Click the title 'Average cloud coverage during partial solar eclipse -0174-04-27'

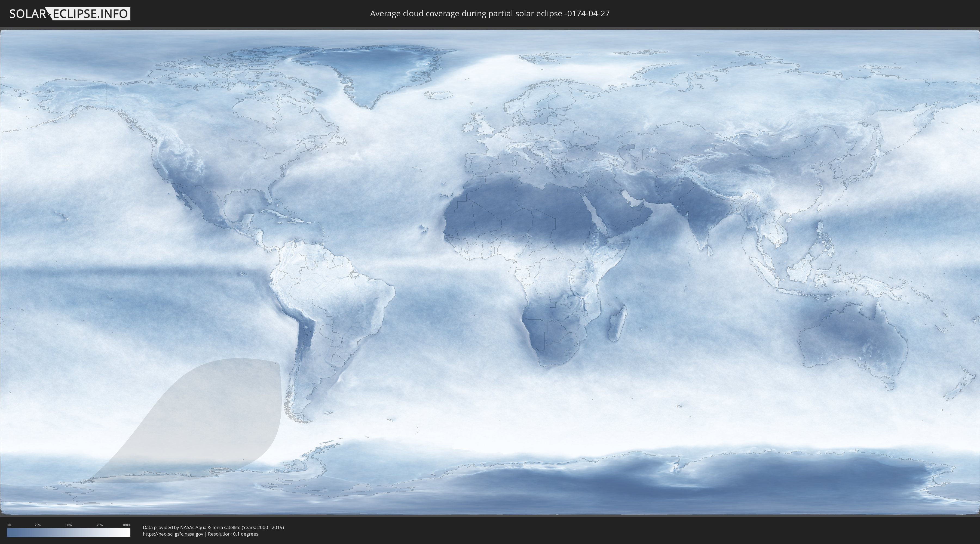[490, 14]
